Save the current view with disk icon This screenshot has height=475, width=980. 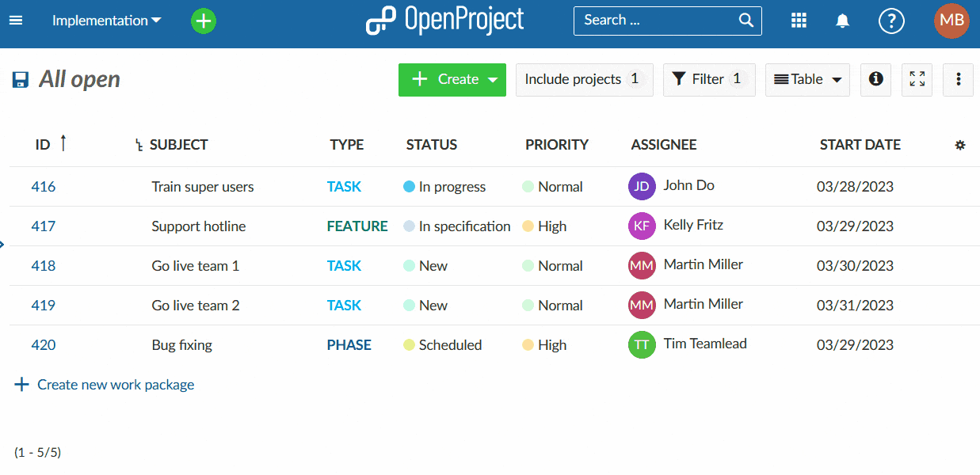point(20,79)
